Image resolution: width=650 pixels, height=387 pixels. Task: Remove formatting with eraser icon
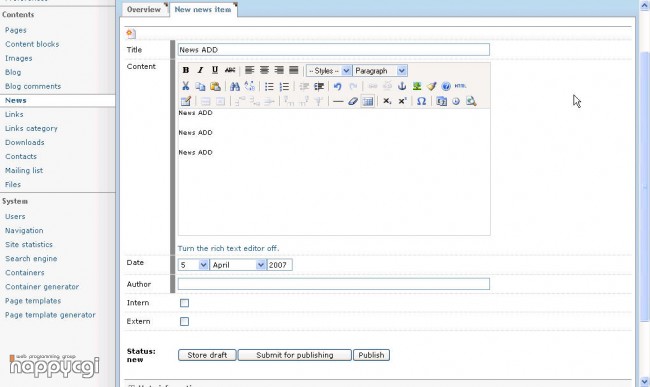[353, 101]
